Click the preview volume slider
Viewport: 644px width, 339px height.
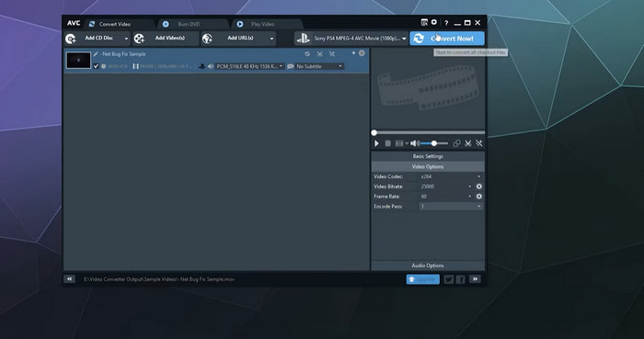pos(434,143)
